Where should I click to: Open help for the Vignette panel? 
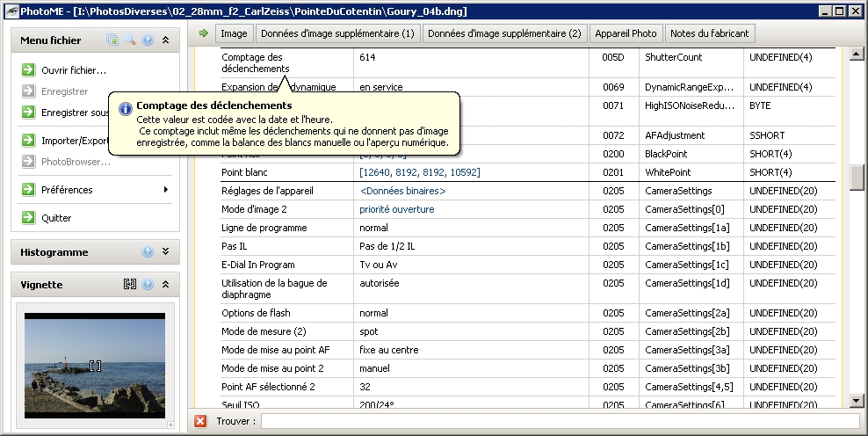pos(148,284)
